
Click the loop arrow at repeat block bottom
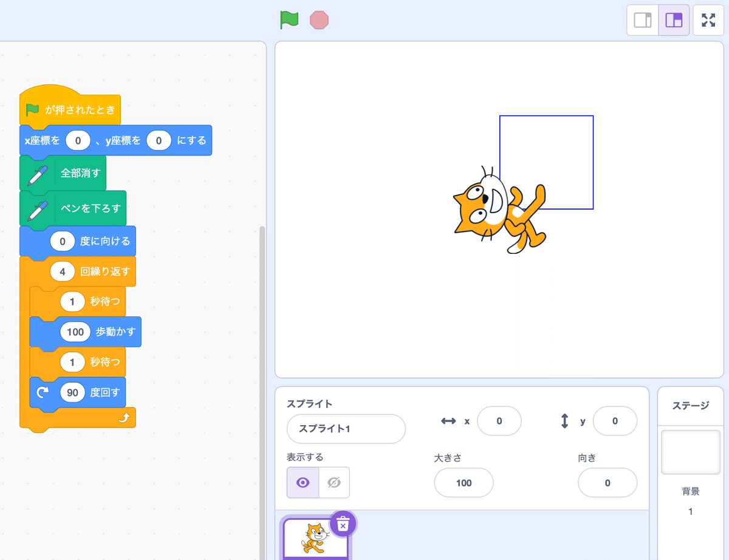pyautogui.click(x=124, y=418)
